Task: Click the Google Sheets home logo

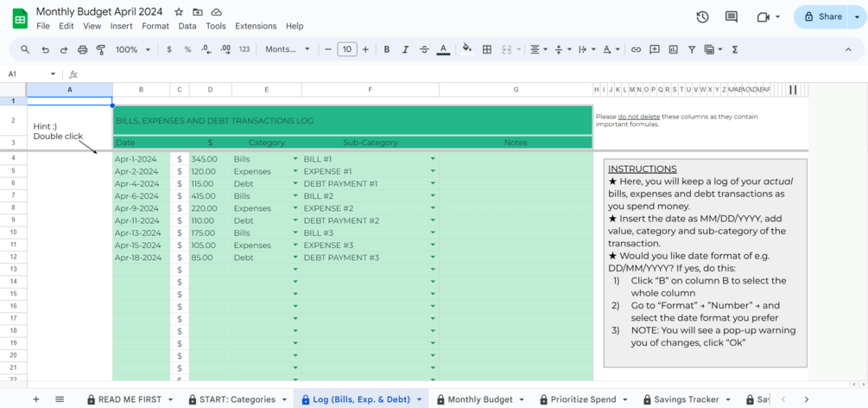Action: point(21,18)
